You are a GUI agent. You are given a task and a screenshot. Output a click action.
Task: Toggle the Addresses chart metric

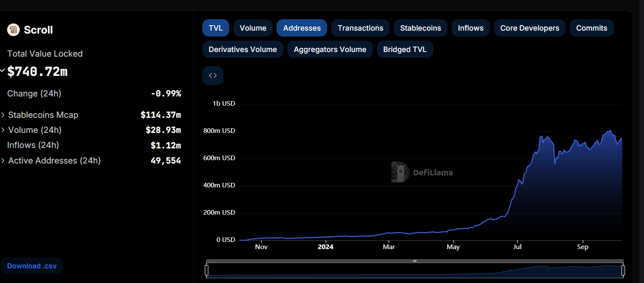[x=302, y=28]
